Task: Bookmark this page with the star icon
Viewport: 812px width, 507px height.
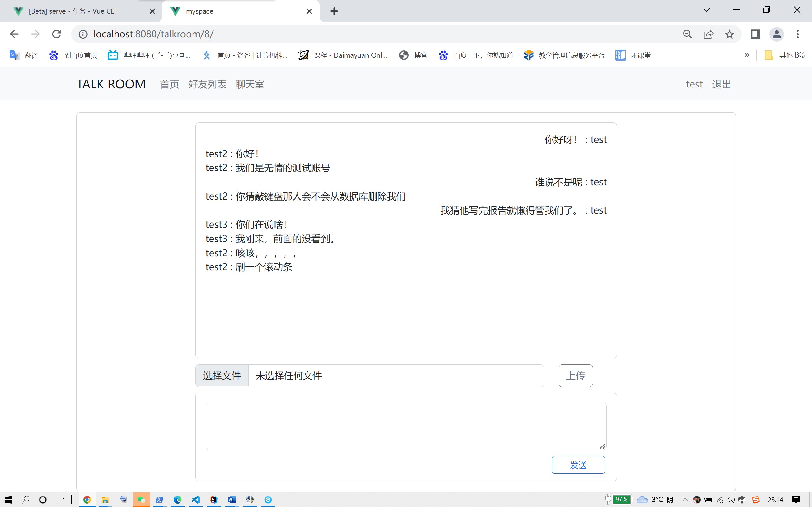Action: 729,34
